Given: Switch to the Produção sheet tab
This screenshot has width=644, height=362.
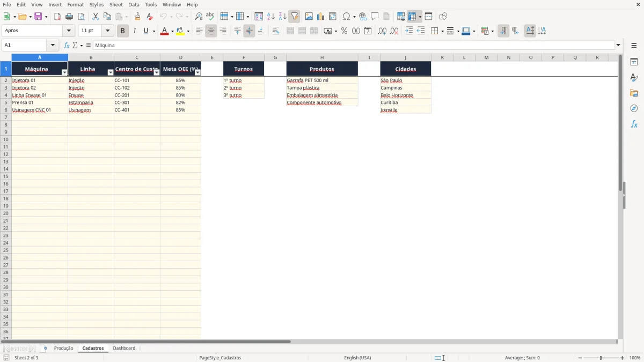Looking at the screenshot, I should [64, 348].
